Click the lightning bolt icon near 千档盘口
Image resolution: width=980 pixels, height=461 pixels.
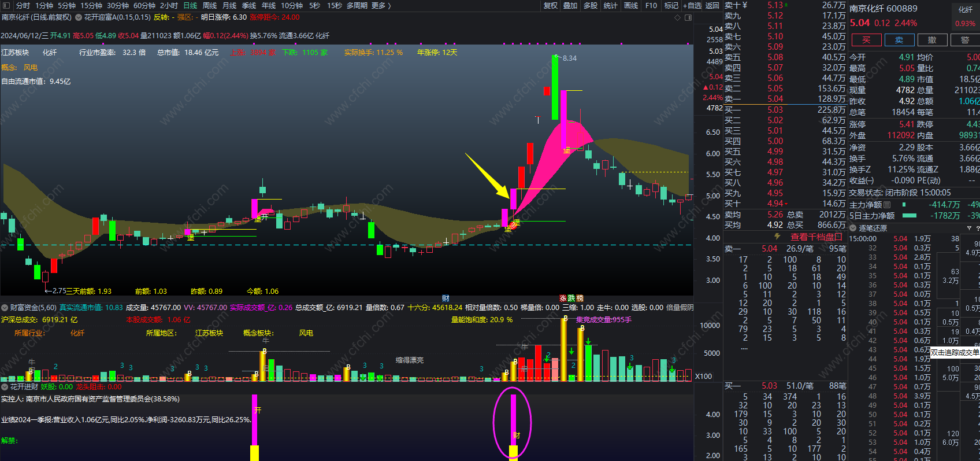pos(777,237)
